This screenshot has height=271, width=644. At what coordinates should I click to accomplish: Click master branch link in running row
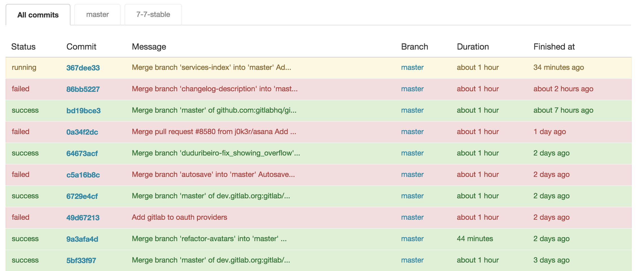(412, 67)
